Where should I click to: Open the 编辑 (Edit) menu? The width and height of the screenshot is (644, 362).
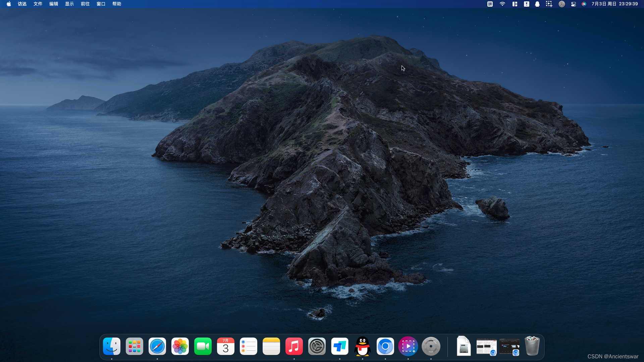(54, 4)
